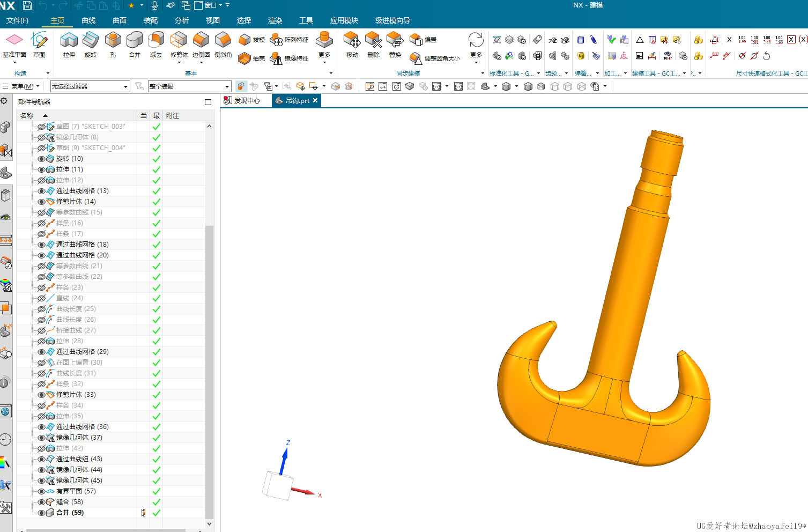
Task: Show the hidden 样条 (16) feature
Action: click(41, 223)
